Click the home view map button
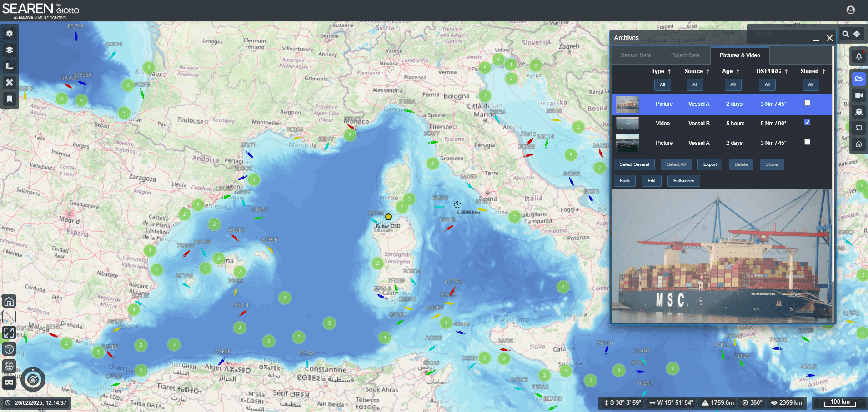The height and width of the screenshot is (412, 868). pyautogui.click(x=9, y=301)
